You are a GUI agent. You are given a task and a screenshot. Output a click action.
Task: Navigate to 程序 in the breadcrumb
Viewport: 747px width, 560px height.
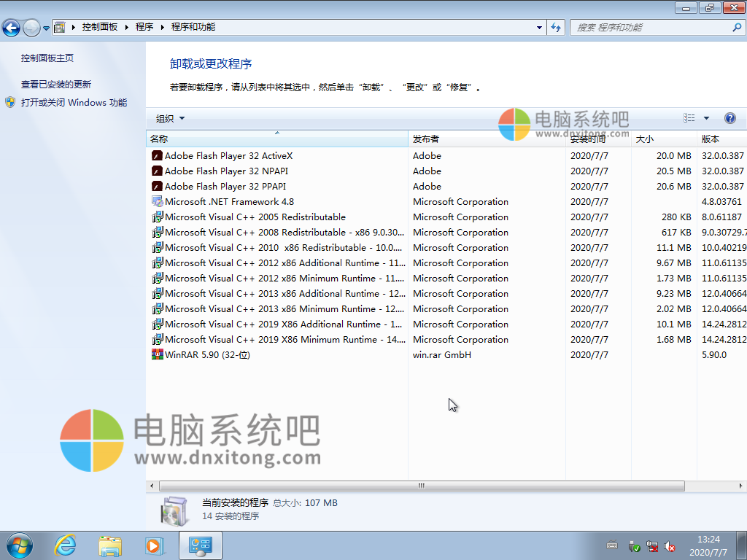click(143, 27)
